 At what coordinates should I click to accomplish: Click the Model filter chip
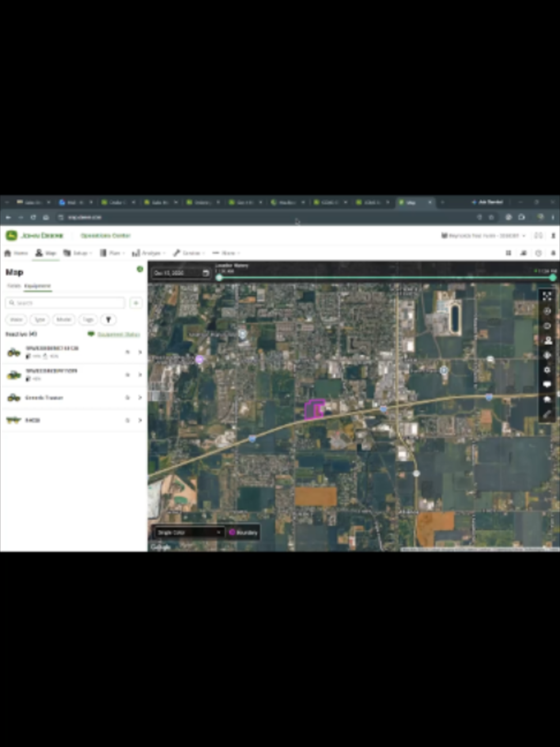(63, 320)
